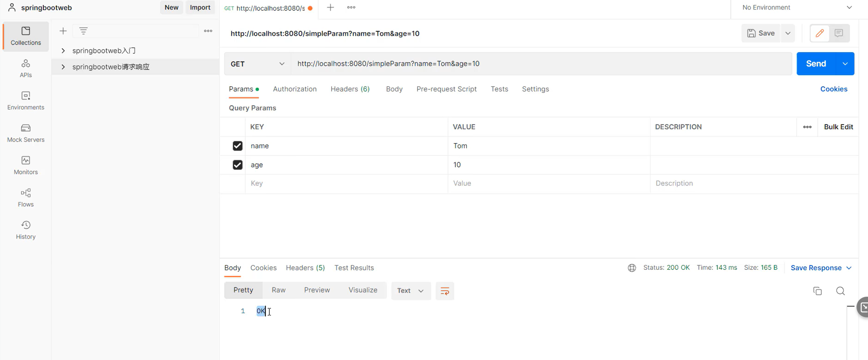868x360 pixels.
Task: Click the Bulk Edit link
Action: [838, 127]
